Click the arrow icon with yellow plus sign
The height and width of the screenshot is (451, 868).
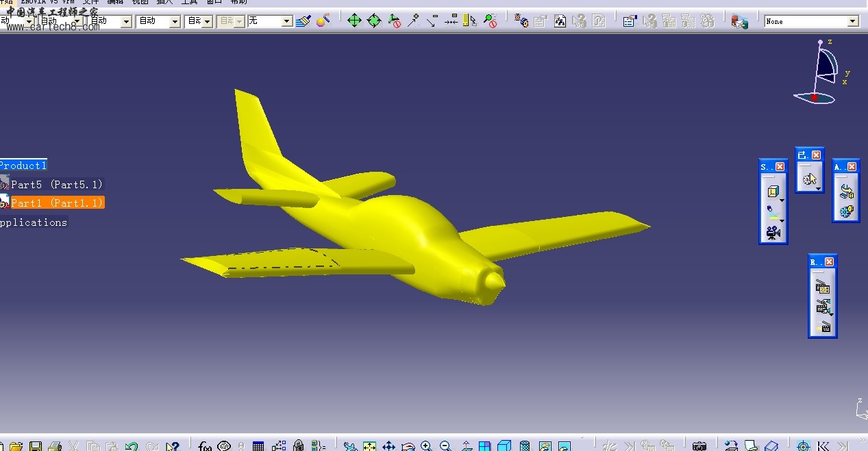point(413,21)
